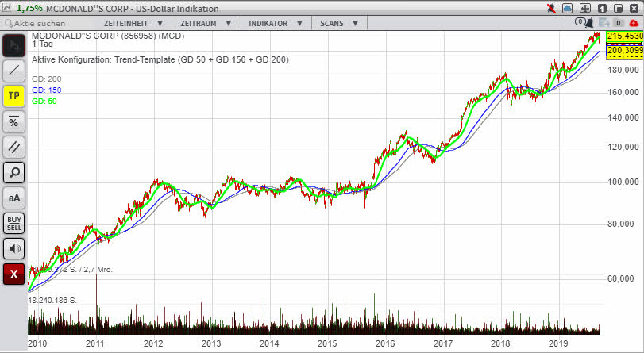644x353 pixels.
Task: Click the chart icon in the title bar
Action: 7,8
